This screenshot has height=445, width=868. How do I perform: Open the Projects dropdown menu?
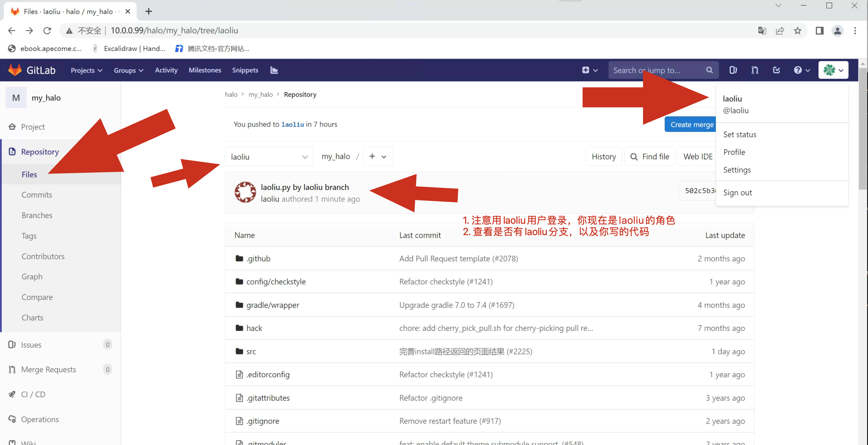[x=86, y=70]
